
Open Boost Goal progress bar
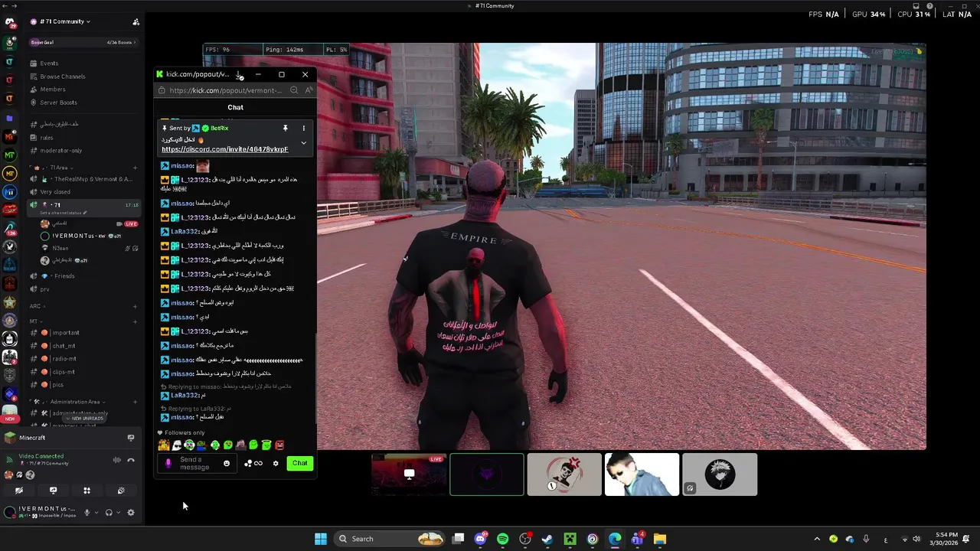83,42
